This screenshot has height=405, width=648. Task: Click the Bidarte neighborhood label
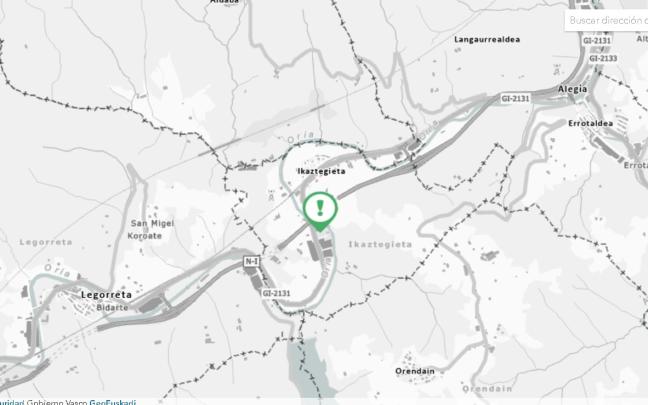pos(112,307)
